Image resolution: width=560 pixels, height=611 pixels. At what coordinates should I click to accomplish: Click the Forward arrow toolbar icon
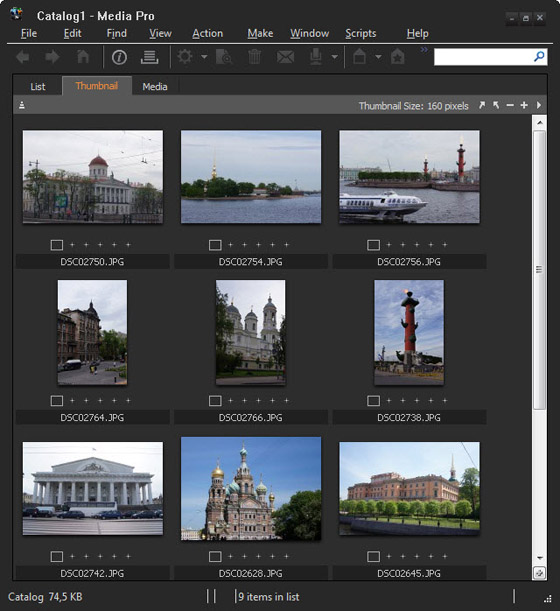tap(52, 57)
